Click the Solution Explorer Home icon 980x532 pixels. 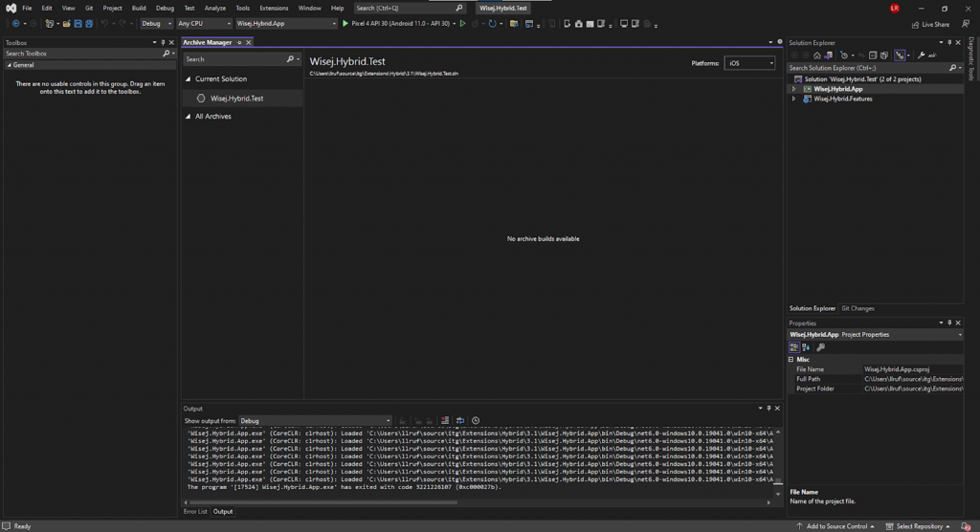click(x=817, y=55)
